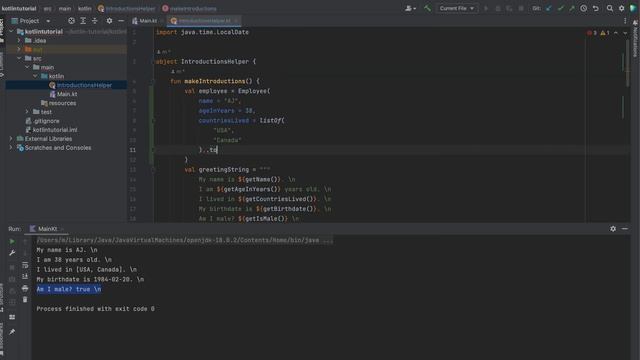Screen dimensions: 640x360
Task: Collapse the kotlintutorial root node
Action: coord(11,31)
